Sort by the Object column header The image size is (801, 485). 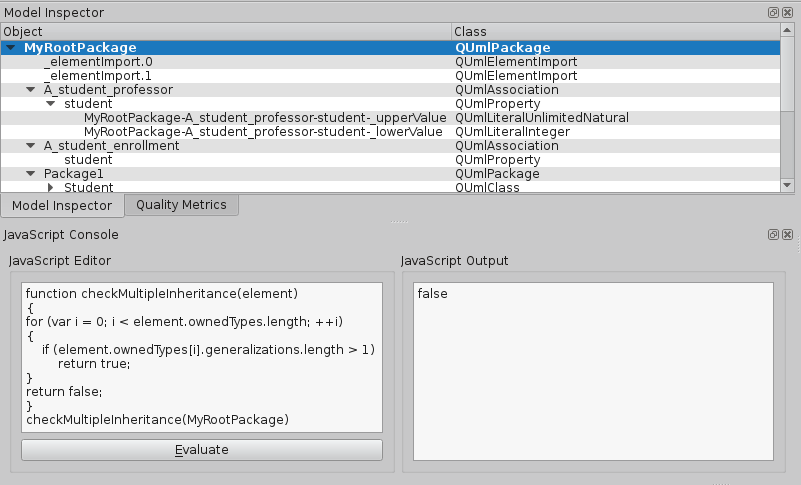226,32
